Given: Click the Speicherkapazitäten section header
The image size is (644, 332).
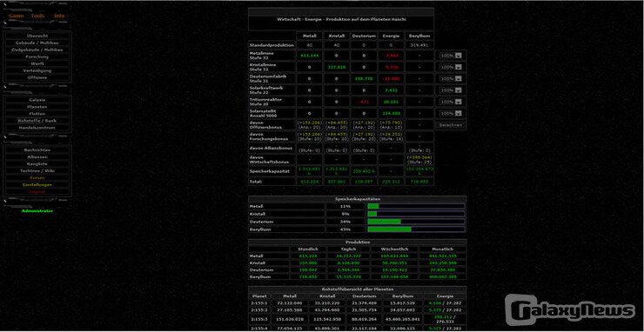Looking at the screenshot, I should coord(358,199).
